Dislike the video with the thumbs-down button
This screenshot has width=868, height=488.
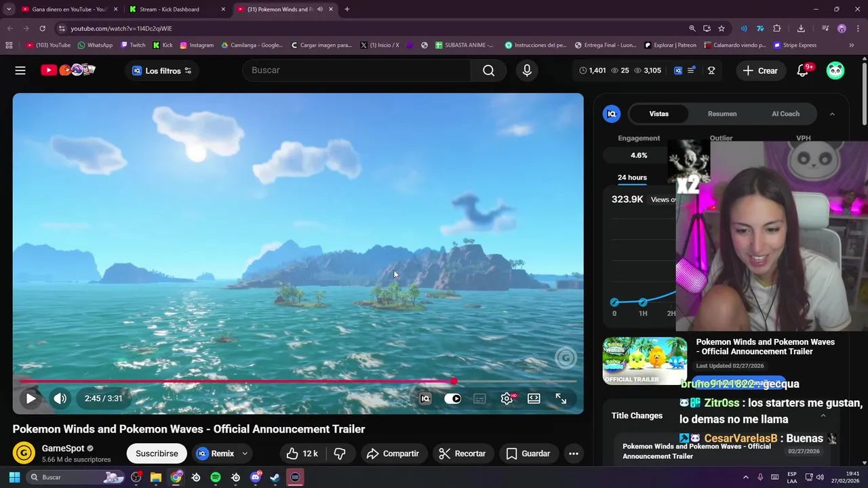pyautogui.click(x=340, y=453)
